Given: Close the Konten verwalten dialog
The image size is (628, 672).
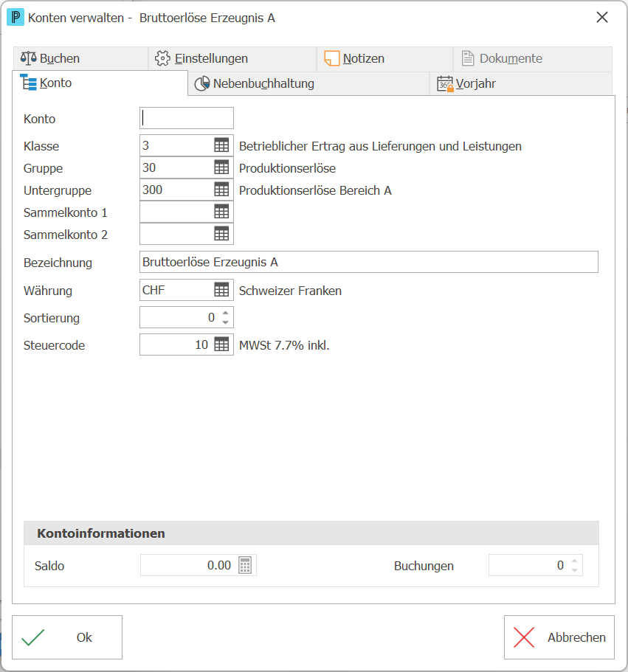Looking at the screenshot, I should [x=602, y=18].
